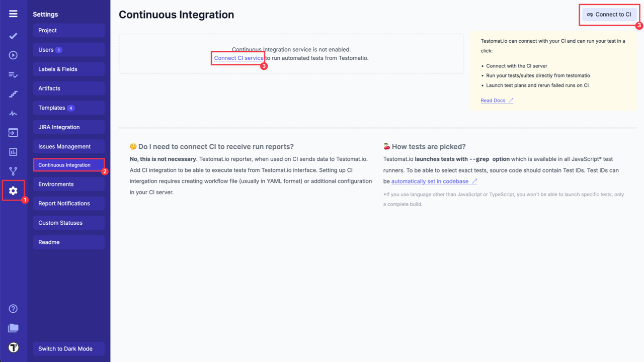
Task: Open the Environments settings section
Action: (69, 185)
